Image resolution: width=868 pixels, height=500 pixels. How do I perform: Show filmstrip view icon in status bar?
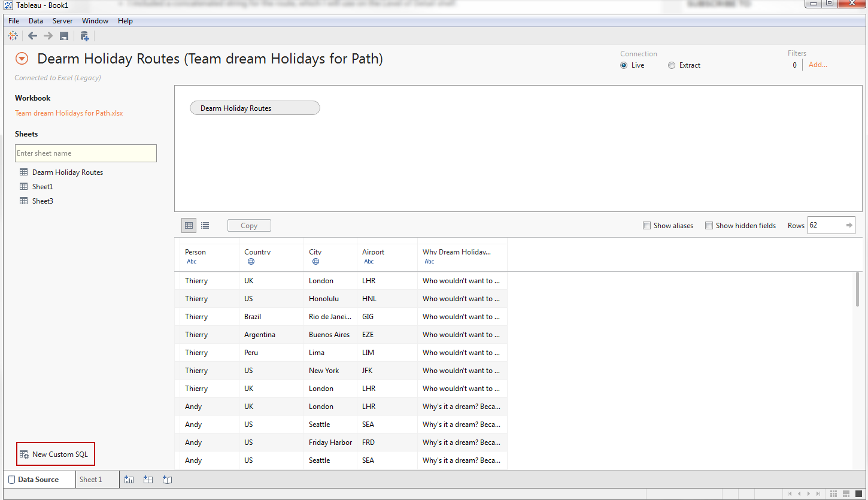[x=845, y=494]
